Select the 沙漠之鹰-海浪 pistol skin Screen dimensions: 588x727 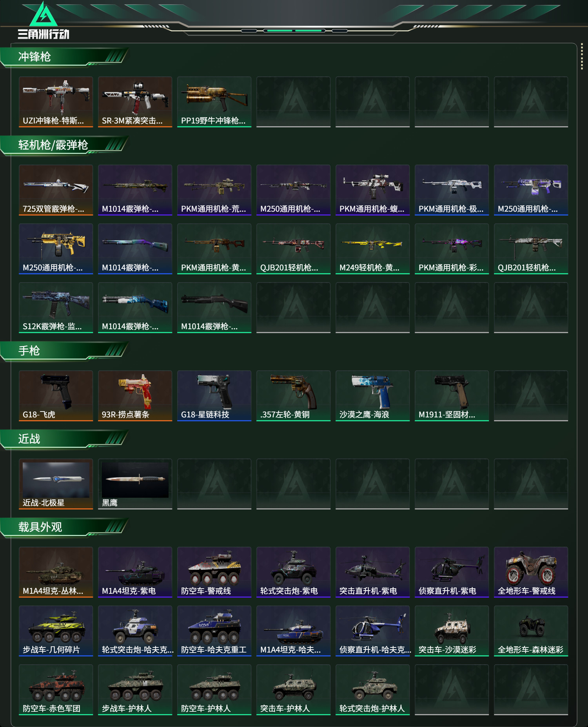click(373, 396)
